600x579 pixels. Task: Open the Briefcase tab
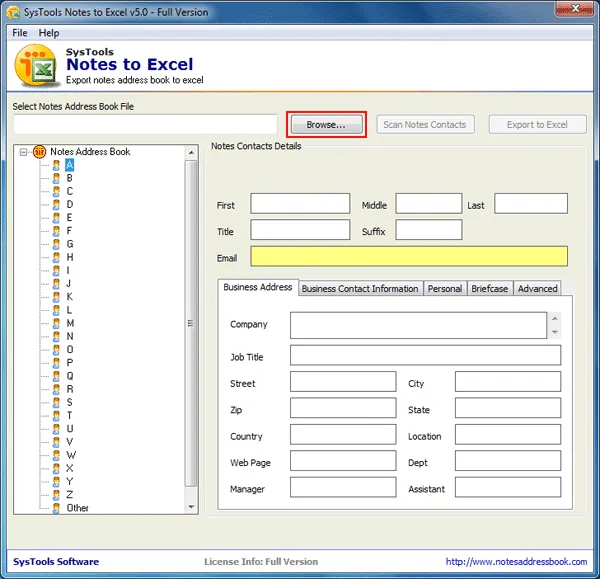coord(489,289)
